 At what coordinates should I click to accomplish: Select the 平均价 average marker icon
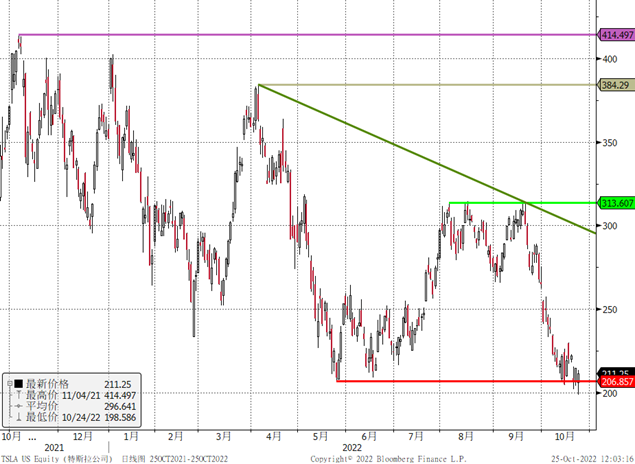point(17,406)
